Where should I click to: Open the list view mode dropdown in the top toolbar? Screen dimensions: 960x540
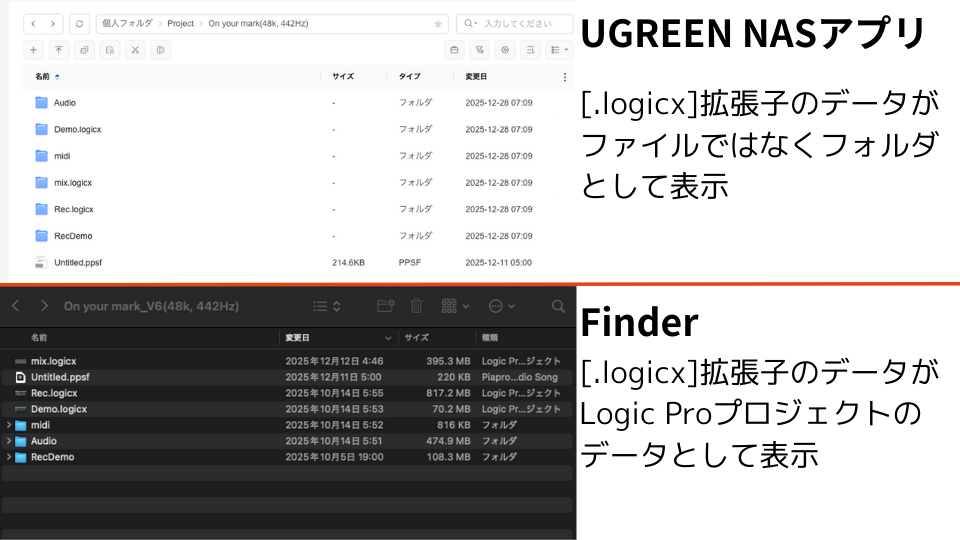[559, 50]
